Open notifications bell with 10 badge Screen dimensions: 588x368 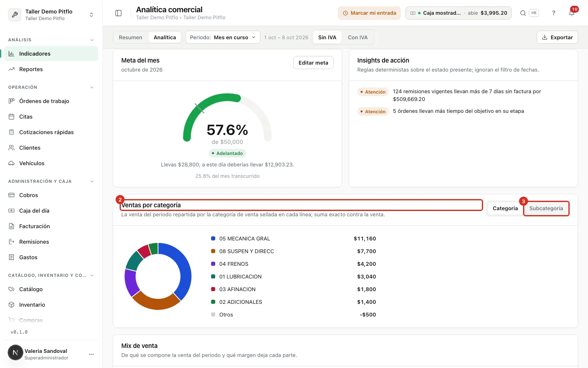(x=572, y=13)
